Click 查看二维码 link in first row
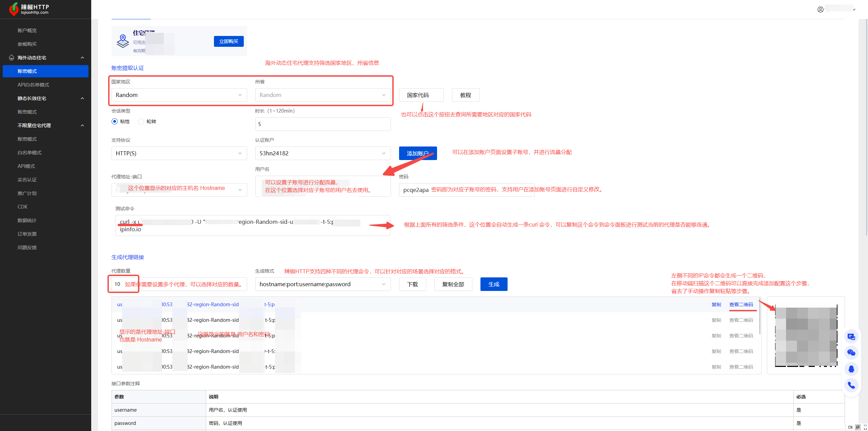 click(x=741, y=305)
